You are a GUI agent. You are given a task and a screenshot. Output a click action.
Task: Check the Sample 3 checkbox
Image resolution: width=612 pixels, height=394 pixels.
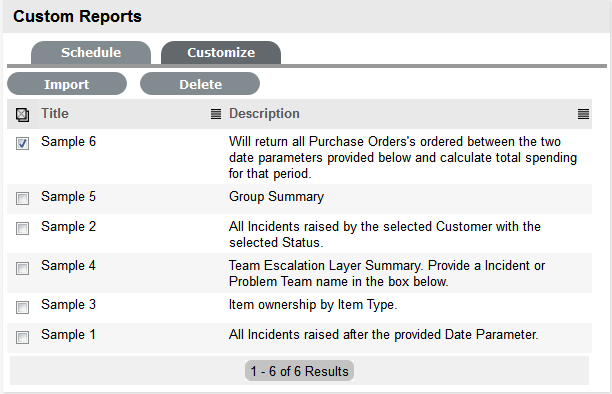coord(22,307)
